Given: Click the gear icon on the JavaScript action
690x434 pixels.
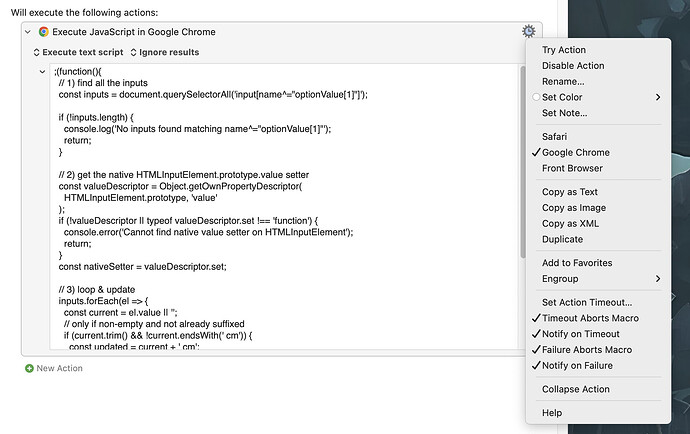Looking at the screenshot, I should (529, 31).
